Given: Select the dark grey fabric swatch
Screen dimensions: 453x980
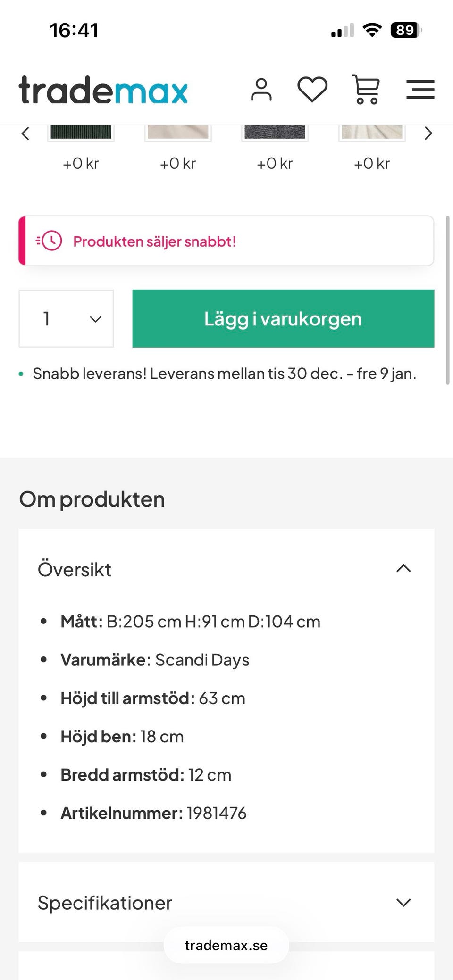Looking at the screenshot, I should (x=275, y=132).
